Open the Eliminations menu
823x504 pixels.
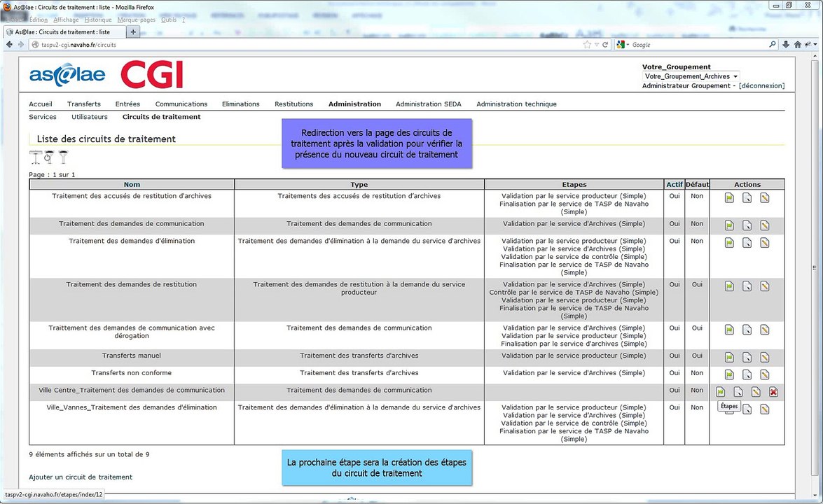pos(241,104)
